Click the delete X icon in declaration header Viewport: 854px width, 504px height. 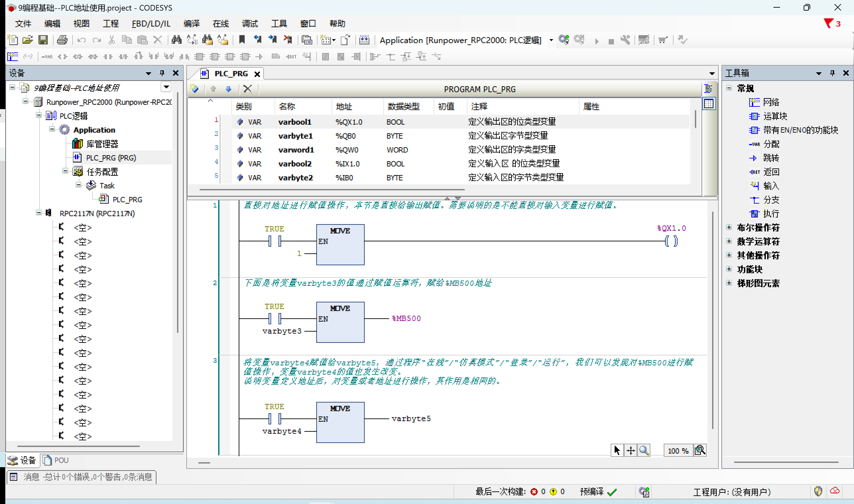248,89
